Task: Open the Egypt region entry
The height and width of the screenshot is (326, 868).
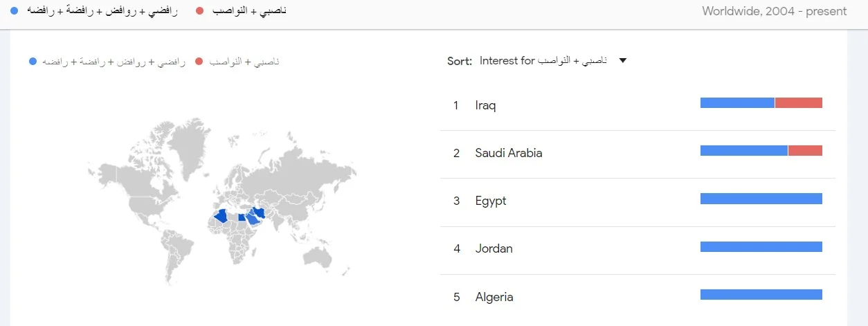Action: point(490,201)
